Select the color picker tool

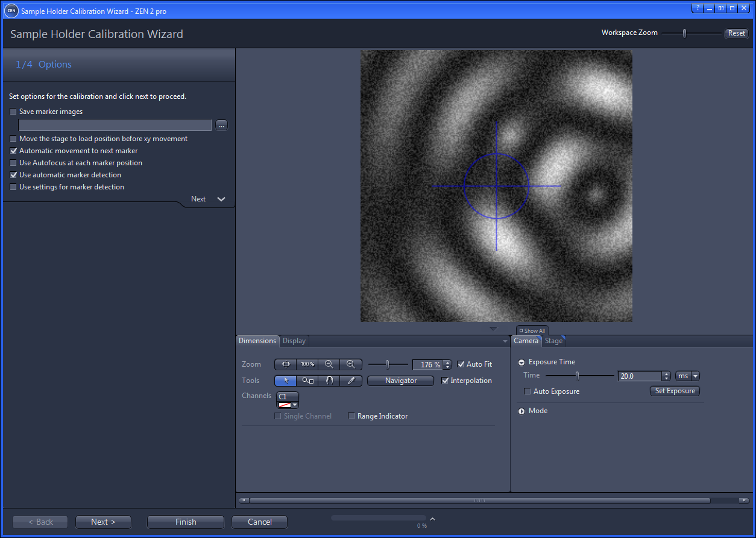351,381
